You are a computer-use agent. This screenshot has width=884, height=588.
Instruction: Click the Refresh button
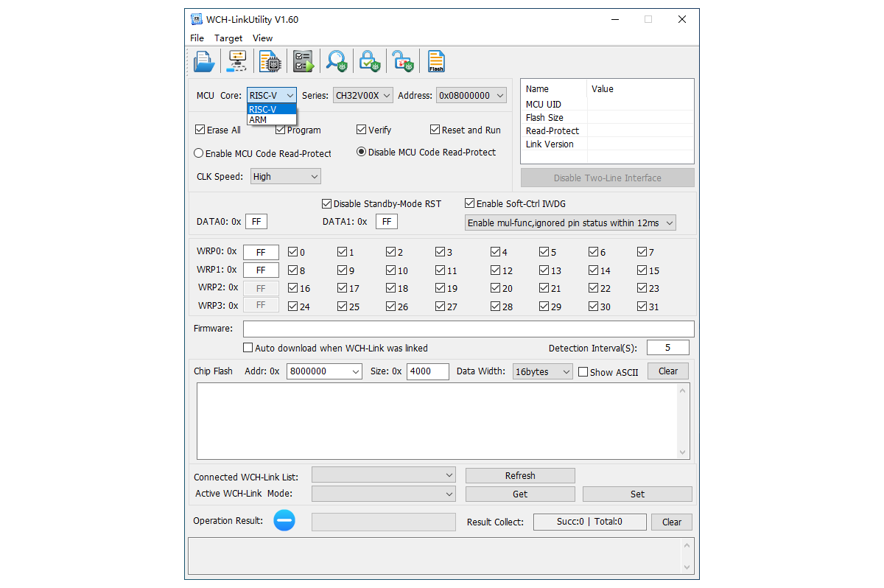(x=520, y=476)
